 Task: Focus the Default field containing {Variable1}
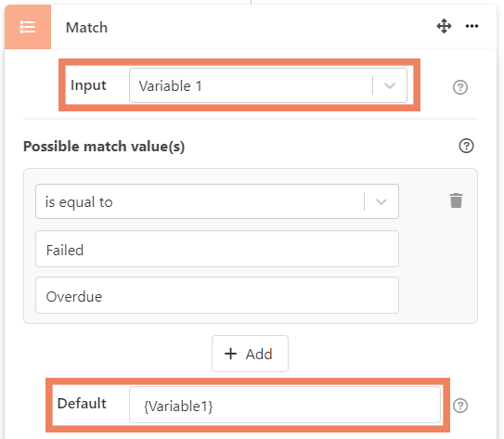[x=285, y=405]
